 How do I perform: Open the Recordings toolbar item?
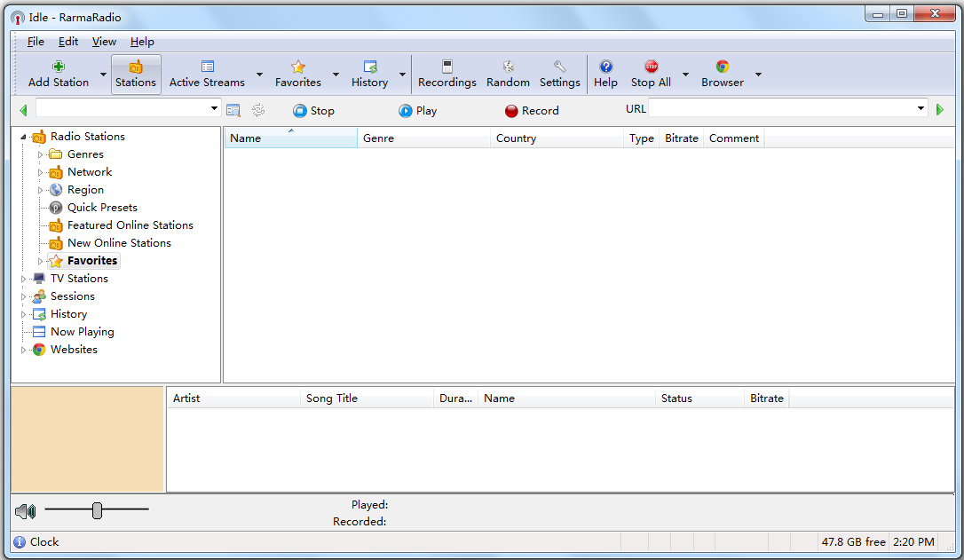pos(447,75)
